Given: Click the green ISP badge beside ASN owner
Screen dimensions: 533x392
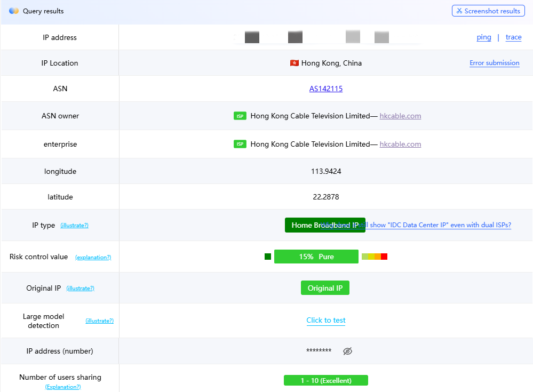Looking at the screenshot, I should (240, 116).
